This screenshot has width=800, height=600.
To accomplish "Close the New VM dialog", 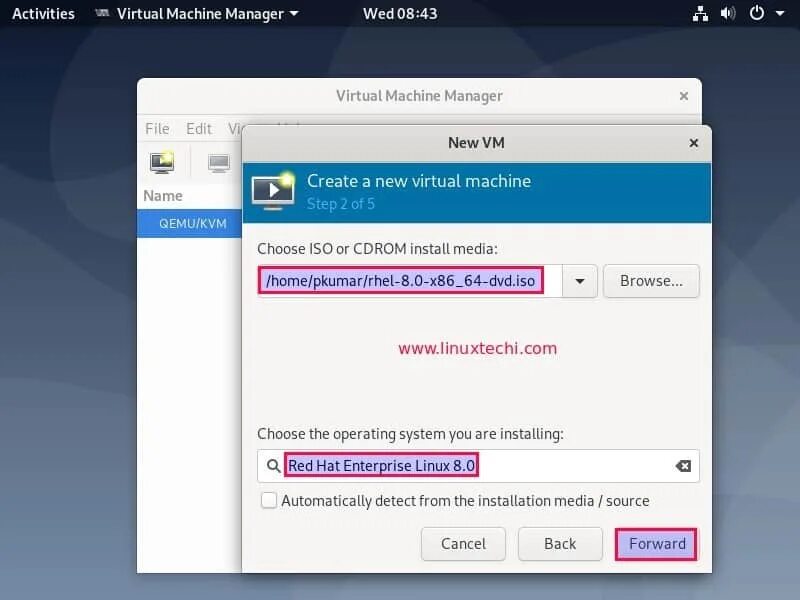I will click(693, 143).
